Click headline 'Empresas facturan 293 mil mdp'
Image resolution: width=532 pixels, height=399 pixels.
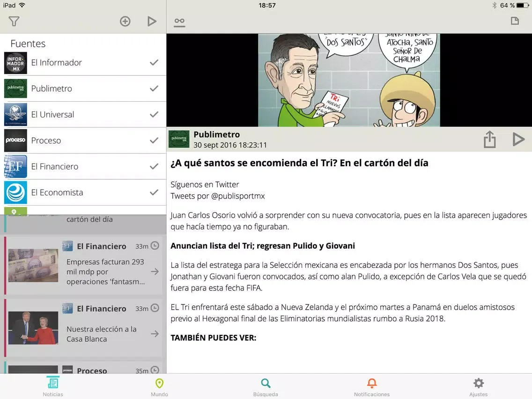pyautogui.click(x=105, y=272)
